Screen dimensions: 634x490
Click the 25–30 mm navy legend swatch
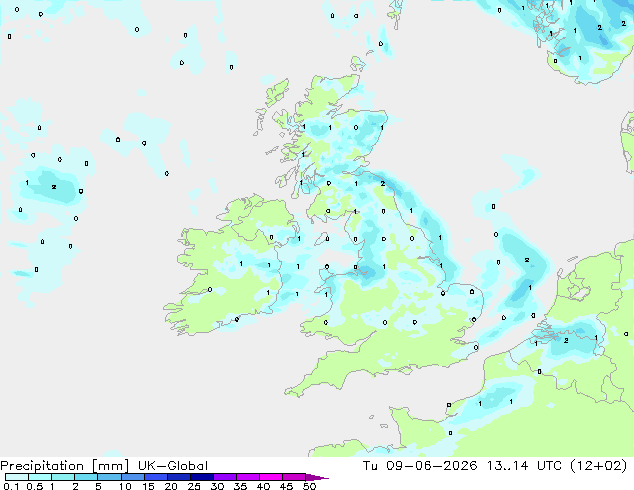(x=201, y=477)
